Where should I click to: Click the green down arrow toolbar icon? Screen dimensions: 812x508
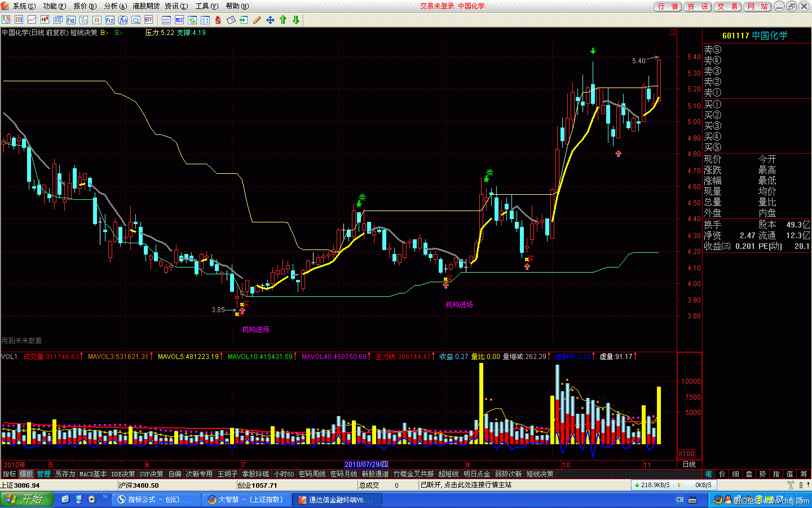(x=296, y=20)
